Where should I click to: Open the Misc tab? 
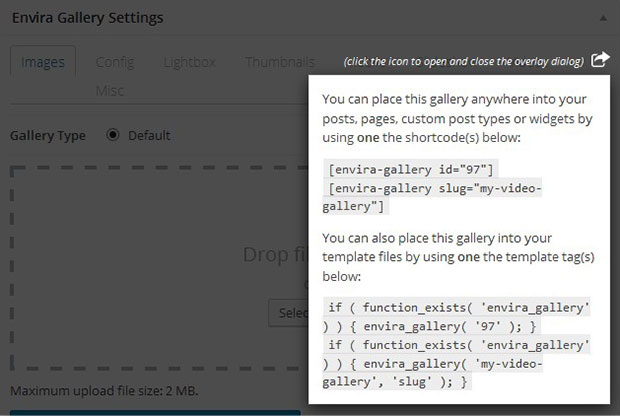pos(110,90)
